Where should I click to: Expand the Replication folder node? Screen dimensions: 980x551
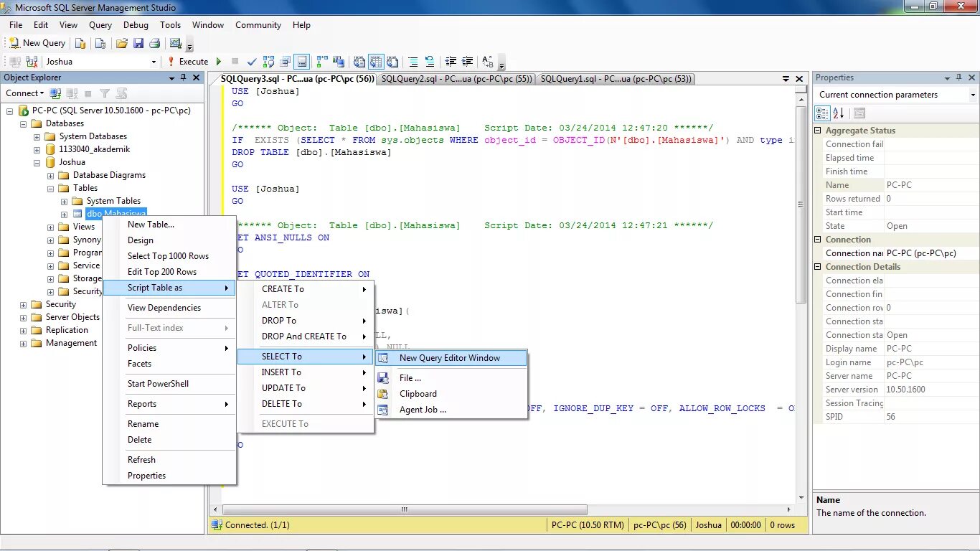[23, 330]
